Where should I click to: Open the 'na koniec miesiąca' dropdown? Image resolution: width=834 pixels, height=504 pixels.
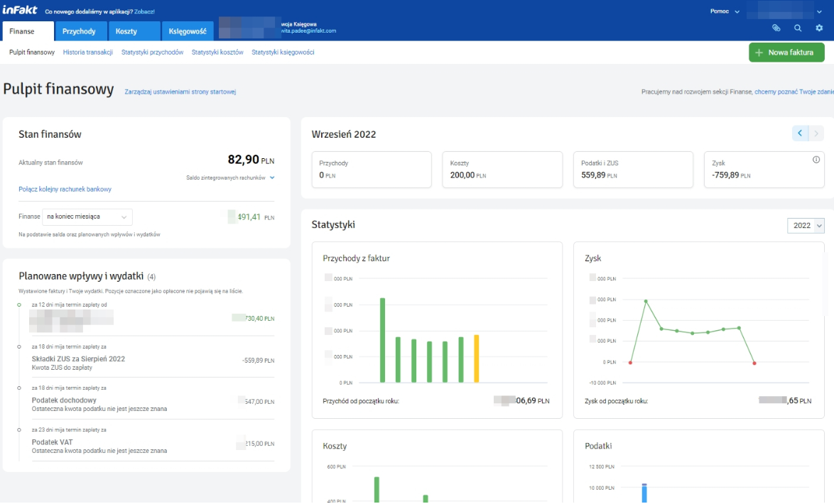pyautogui.click(x=87, y=217)
